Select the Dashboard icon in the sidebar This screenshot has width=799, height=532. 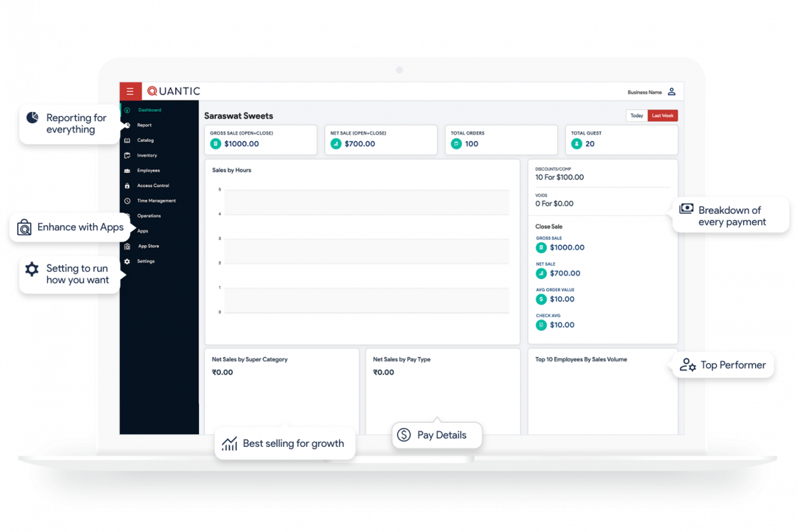129,110
